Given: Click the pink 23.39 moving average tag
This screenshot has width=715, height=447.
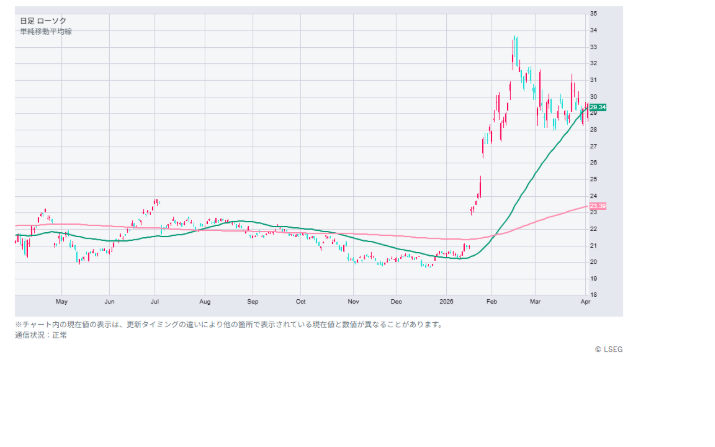Looking at the screenshot, I should tap(598, 206).
